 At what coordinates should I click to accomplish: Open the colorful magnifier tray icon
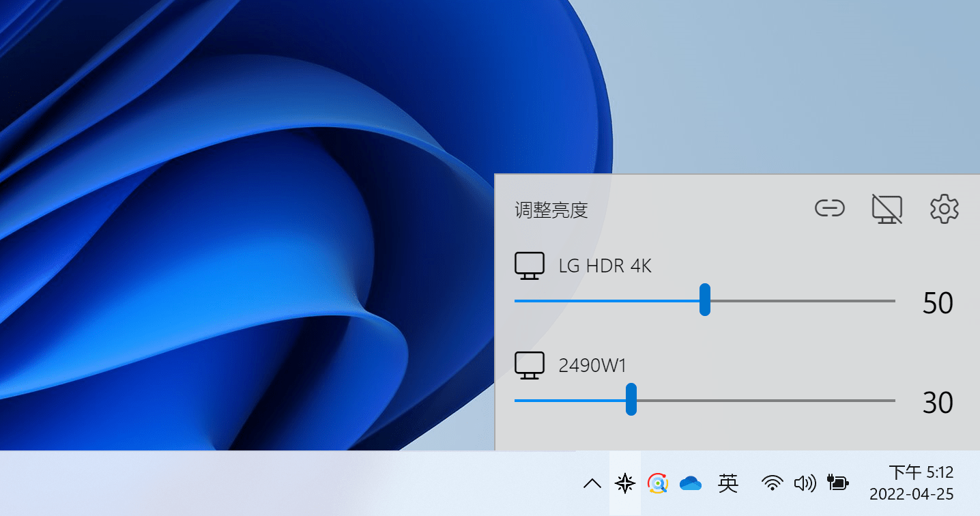coord(657,484)
